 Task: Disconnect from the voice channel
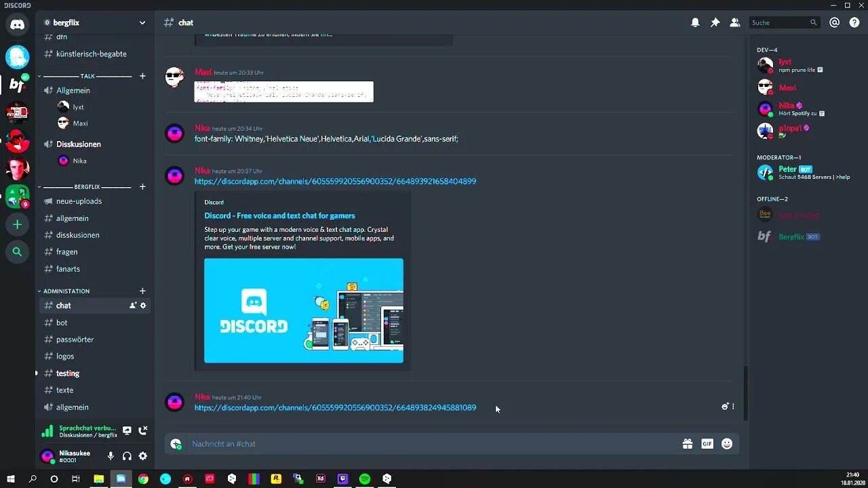143,430
